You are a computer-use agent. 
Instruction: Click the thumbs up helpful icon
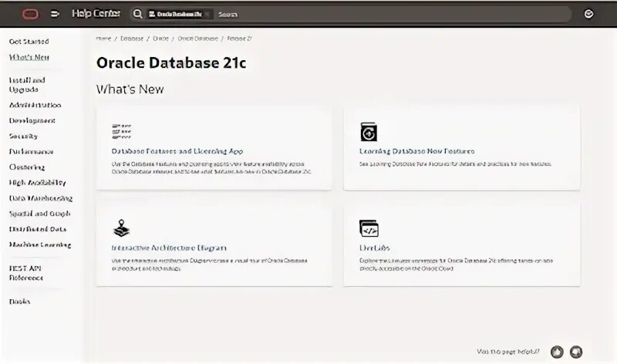[x=557, y=352]
